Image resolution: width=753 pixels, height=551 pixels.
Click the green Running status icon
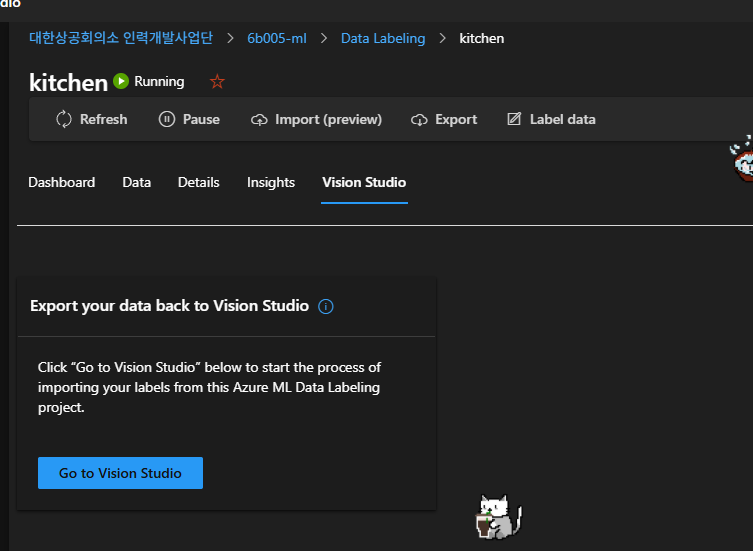[121, 81]
